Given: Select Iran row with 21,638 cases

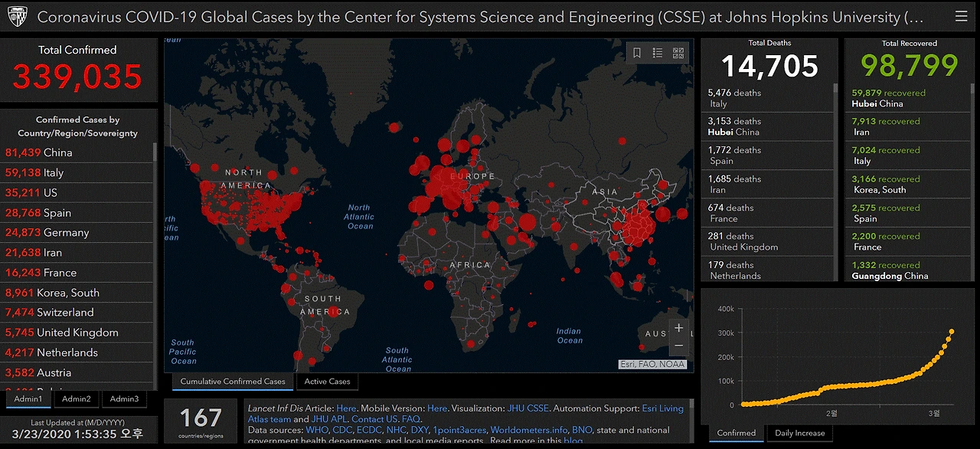Looking at the screenshot, I should point(77,252).
